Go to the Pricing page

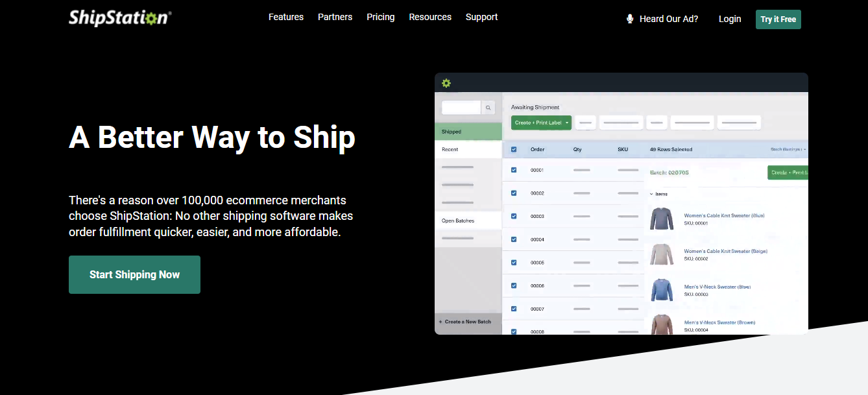(x=380, y=17)
